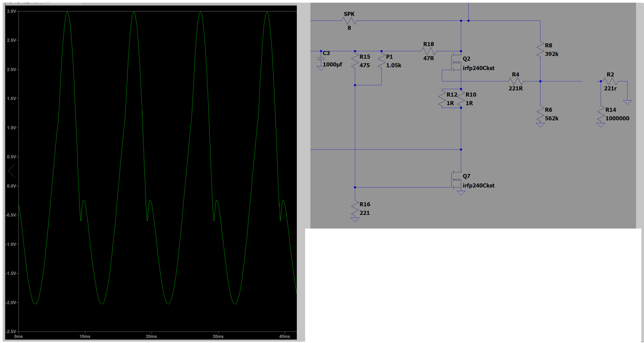Click the SPK value 8

tap(349, 28)
